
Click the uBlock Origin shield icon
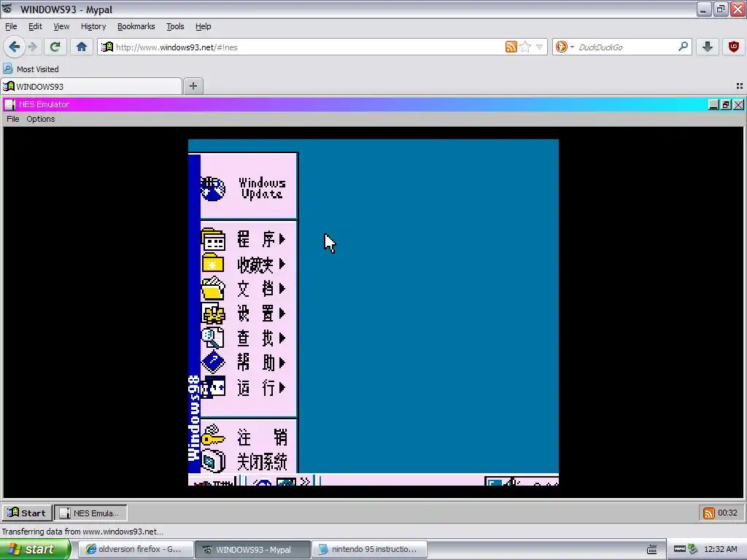coord(734,47)
